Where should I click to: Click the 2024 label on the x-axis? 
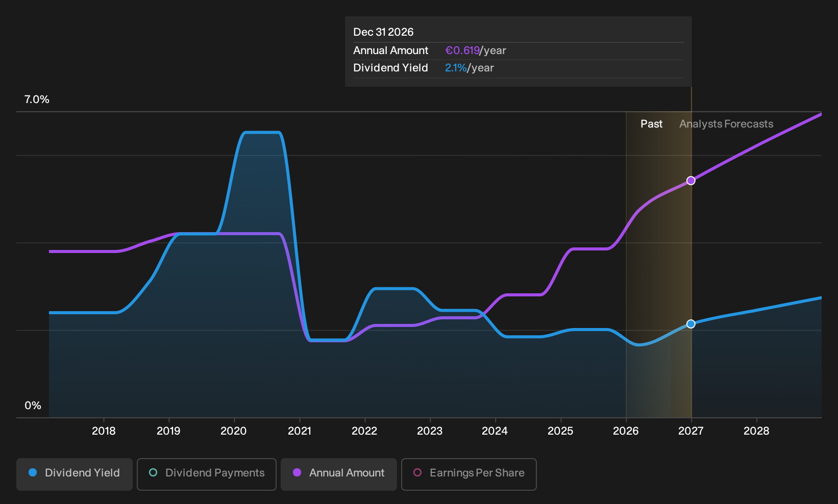(x=495, y=431)
